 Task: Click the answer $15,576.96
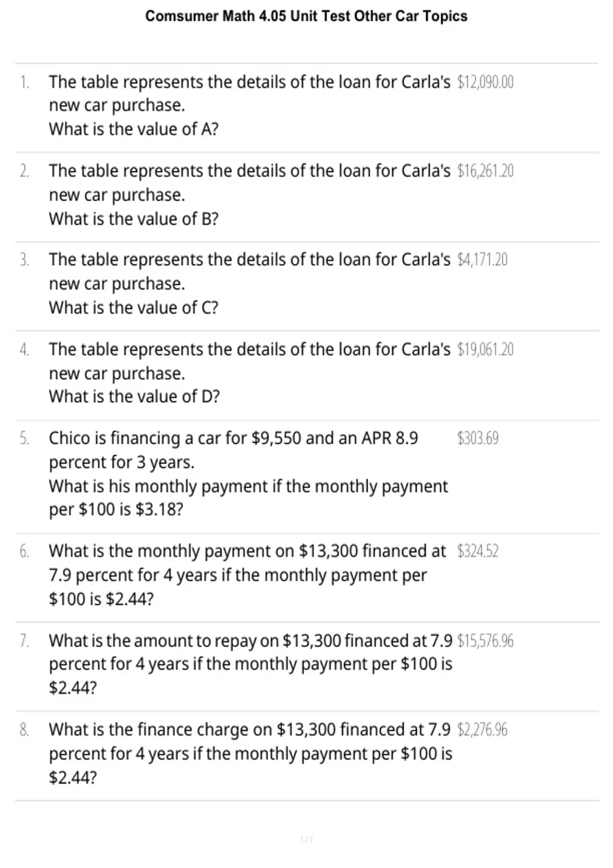click(x=485, y=641)
